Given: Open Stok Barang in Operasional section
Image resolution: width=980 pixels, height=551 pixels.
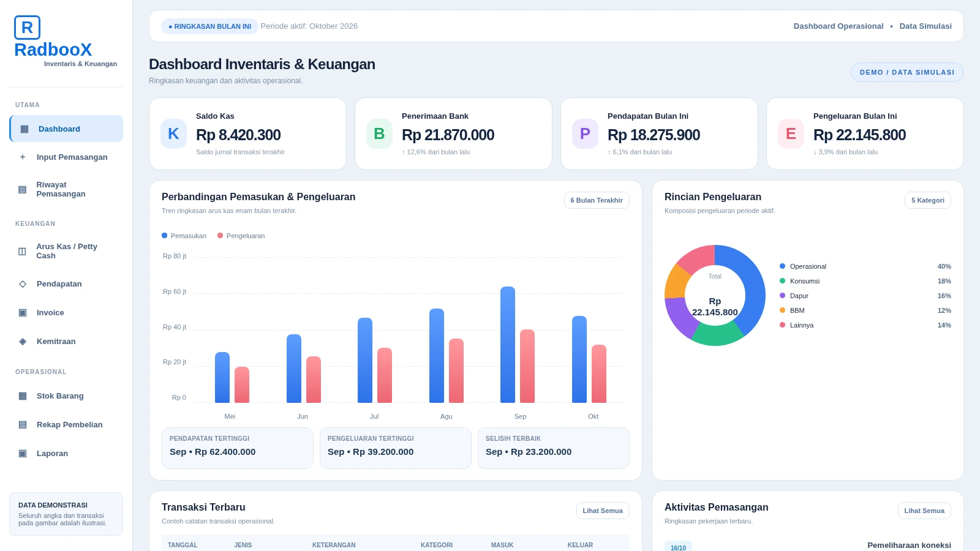Looking at the screenshot, I should (x=66, y=395).
